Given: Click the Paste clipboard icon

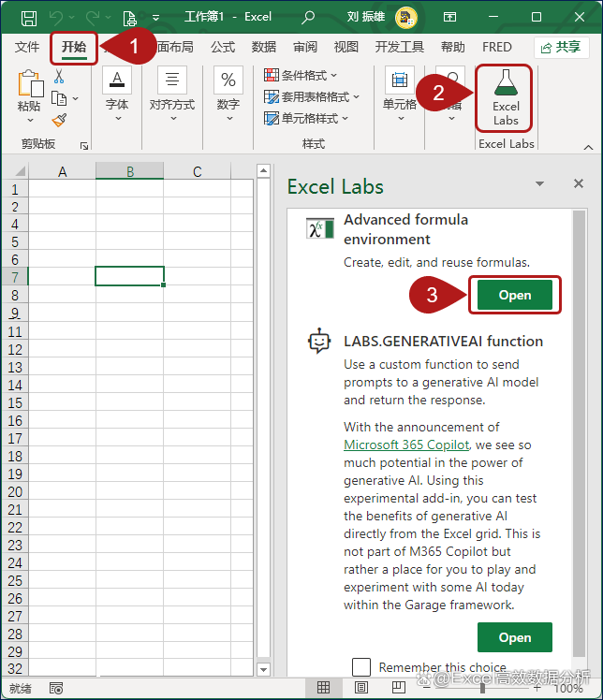Looking at the screenshot, I should [x=30, y=86].
